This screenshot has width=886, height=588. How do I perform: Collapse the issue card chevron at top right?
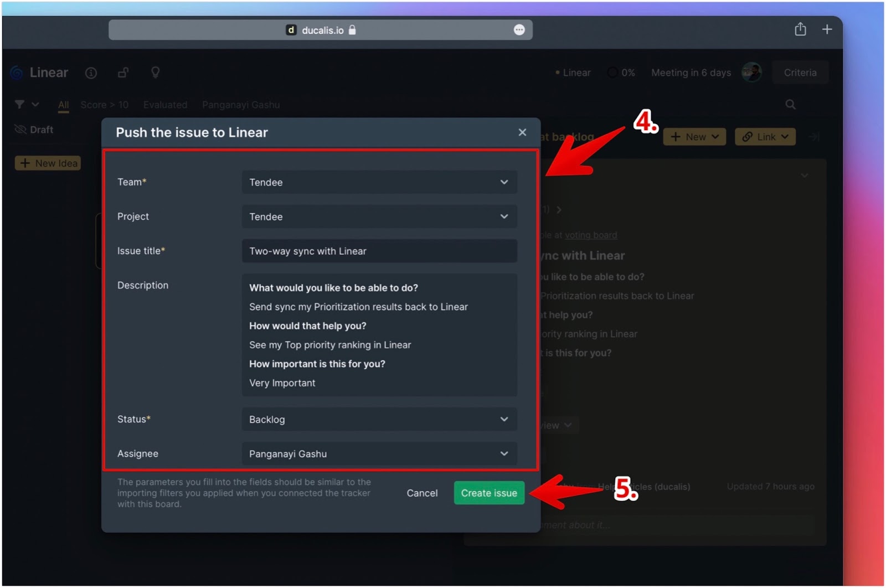pyautogui.click(x=805, y=176)
